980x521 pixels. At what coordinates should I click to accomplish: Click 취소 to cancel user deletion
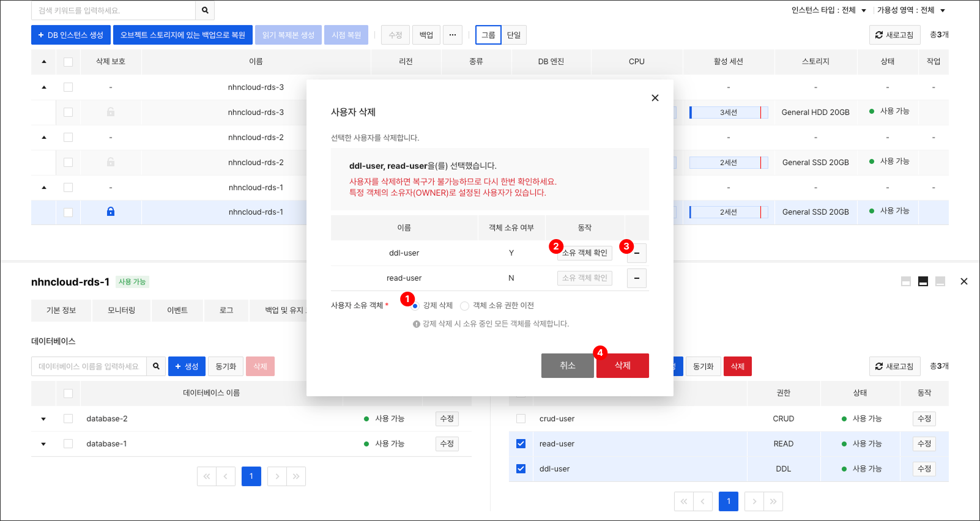[x=568, y=366]
